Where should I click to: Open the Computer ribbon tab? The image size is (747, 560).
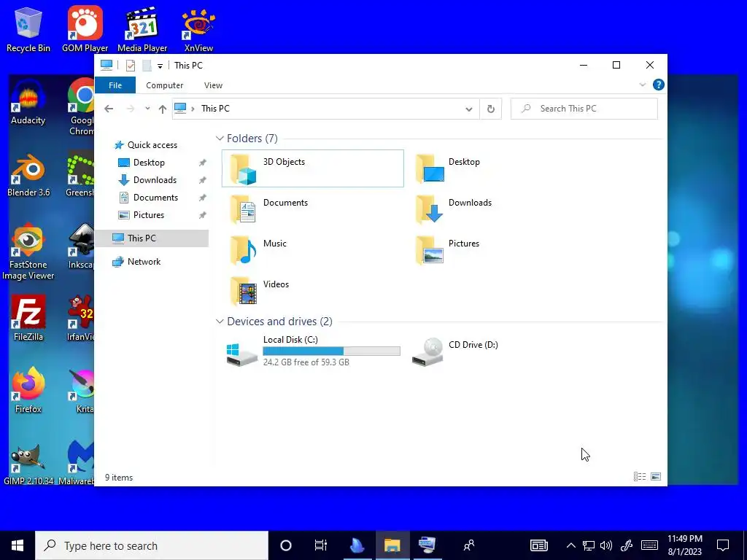[164, 85]
